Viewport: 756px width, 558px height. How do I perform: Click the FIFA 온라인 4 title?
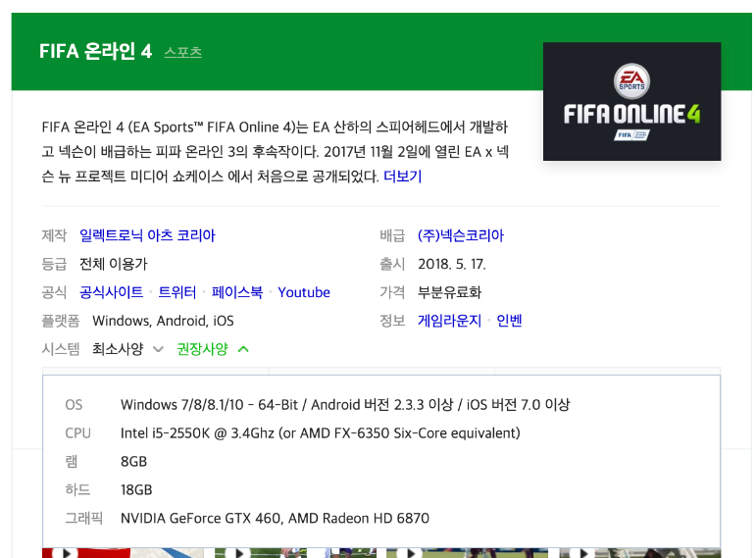point(96,51)
